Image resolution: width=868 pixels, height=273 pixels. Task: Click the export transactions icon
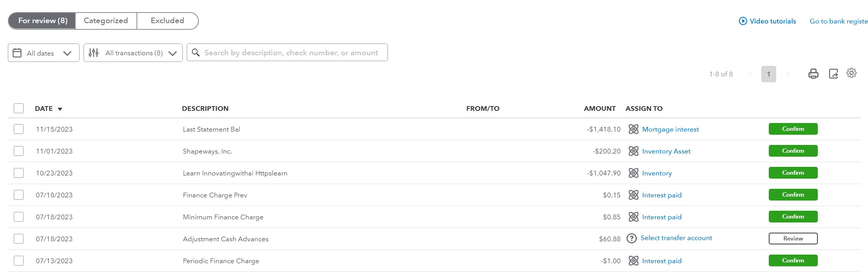[x=833, y=74]
